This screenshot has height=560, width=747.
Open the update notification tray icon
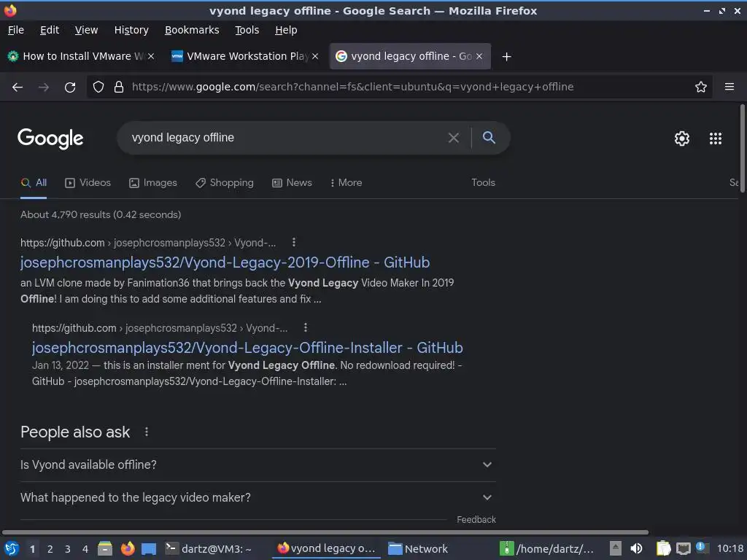[x=701, y=547]
